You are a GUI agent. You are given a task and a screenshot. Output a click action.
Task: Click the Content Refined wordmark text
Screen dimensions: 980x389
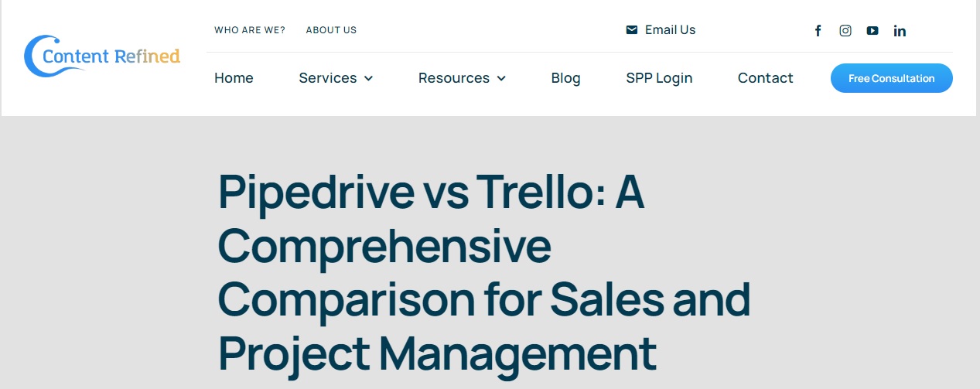click(x=111, y=56)
